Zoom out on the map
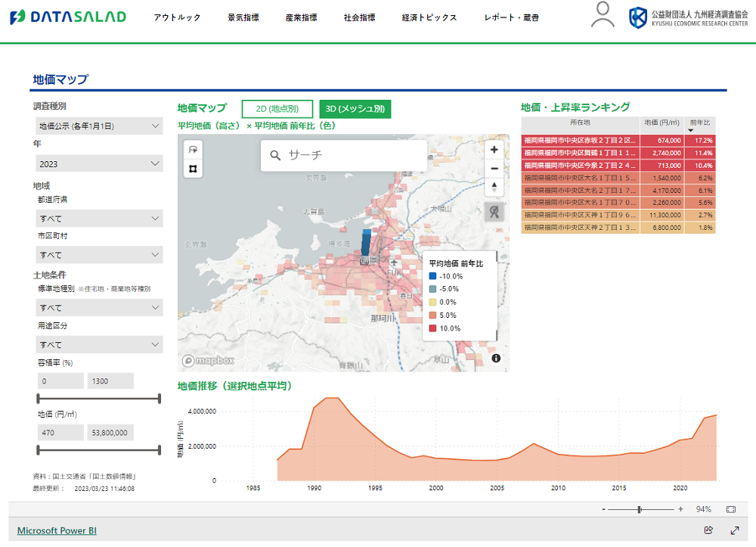 click(494, 169)
